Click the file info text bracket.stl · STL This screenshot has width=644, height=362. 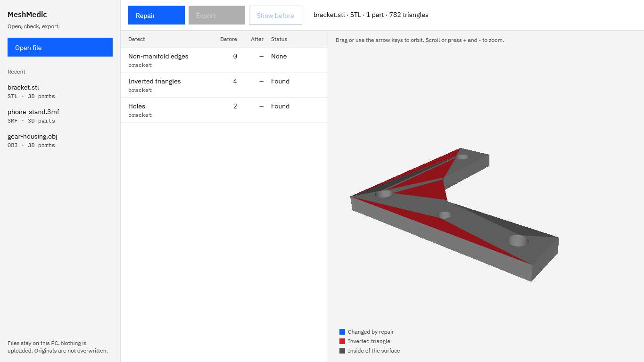pyautogui.click(x=371, y=15)
